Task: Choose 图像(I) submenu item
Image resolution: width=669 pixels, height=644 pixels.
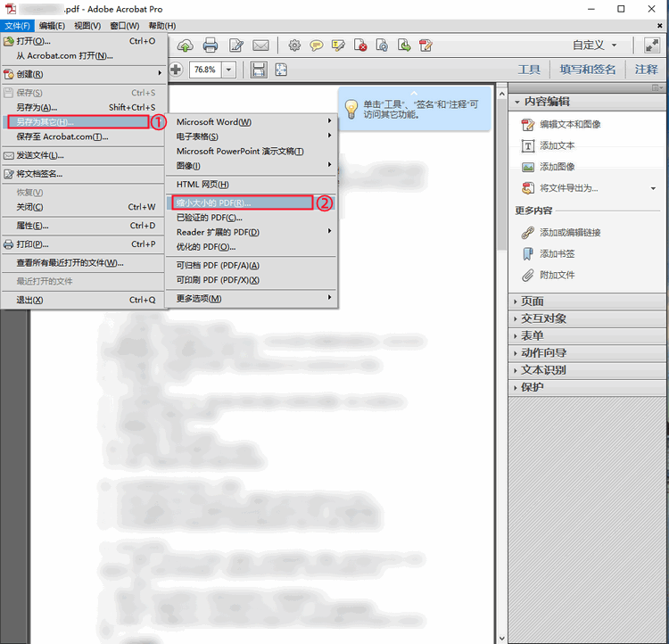Action: pyautogui.click(x=251, y=166)
